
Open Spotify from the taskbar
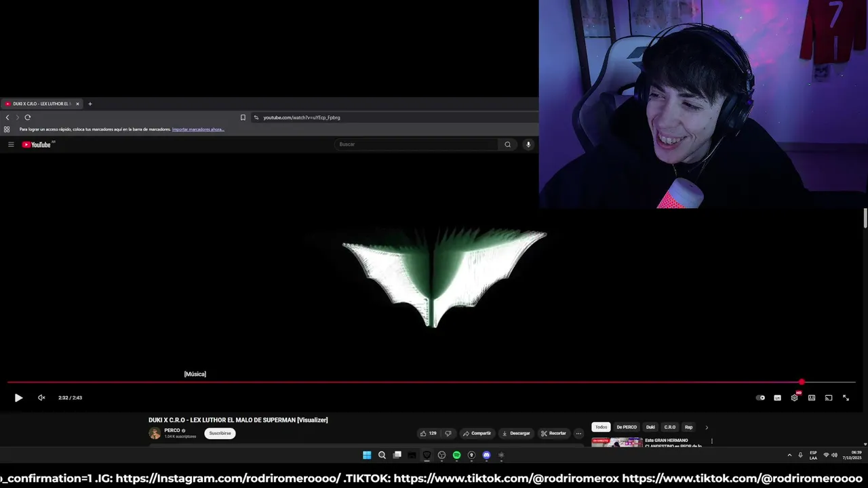456,455
